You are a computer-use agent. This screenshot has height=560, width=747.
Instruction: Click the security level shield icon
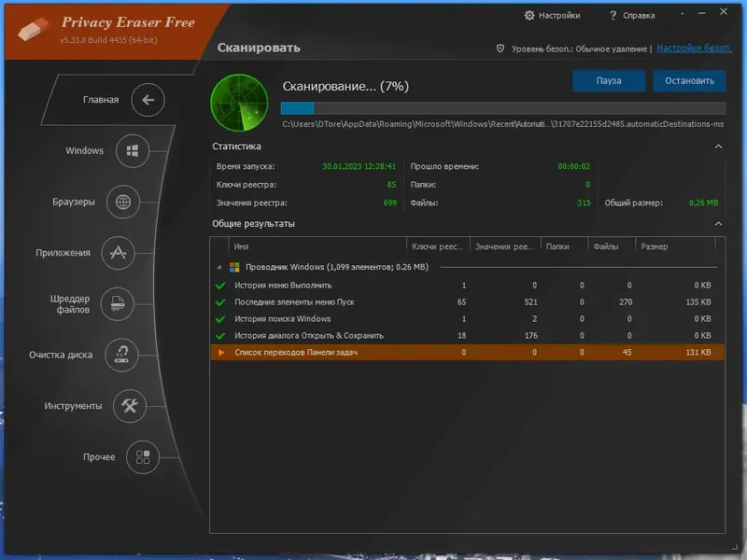[x=500, y=49]
